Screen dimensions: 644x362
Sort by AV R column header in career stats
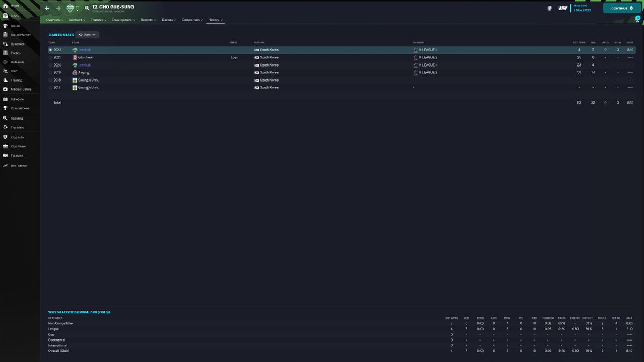[630, 42]
